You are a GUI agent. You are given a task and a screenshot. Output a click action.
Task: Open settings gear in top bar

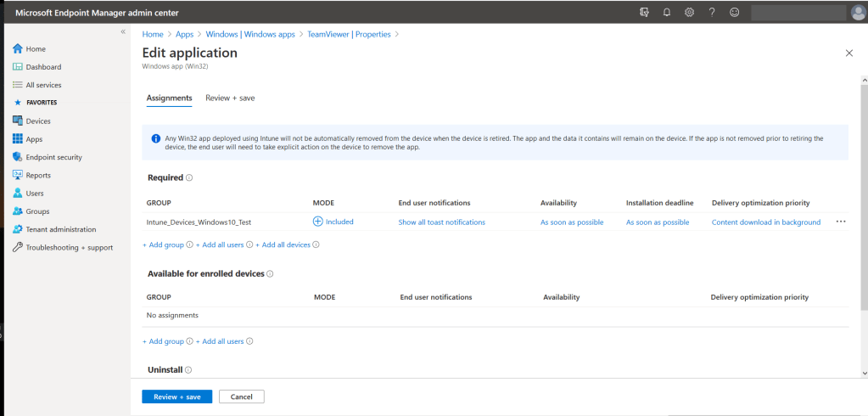click(x=689, y=12)
